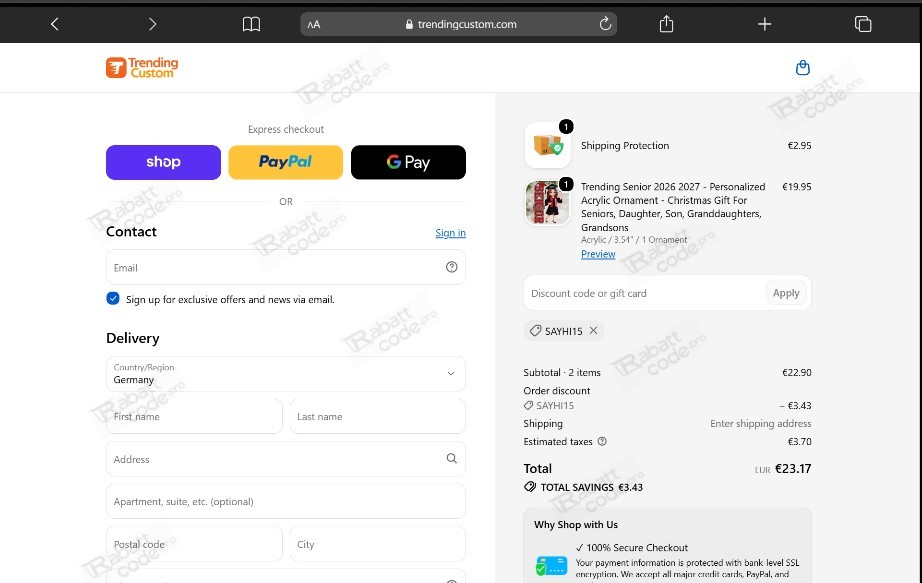Click the Address field search magnifier
Screen dimensions: 922x583
point(452,458)
